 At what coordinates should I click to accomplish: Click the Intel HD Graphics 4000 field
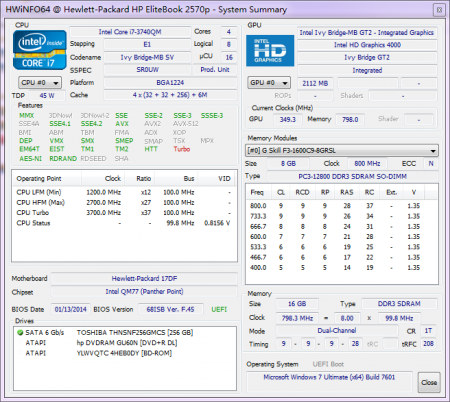(x=367, y=45)
